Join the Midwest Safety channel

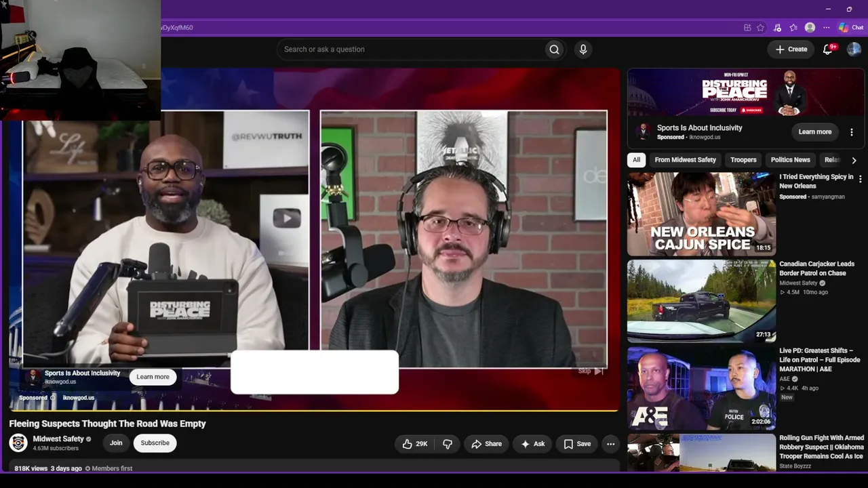pos(116,443)
